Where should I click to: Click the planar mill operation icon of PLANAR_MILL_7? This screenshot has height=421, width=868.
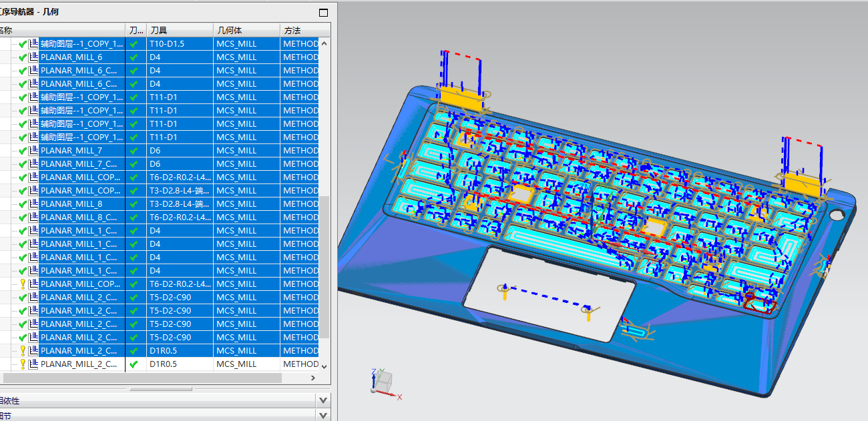coord(33,150)
